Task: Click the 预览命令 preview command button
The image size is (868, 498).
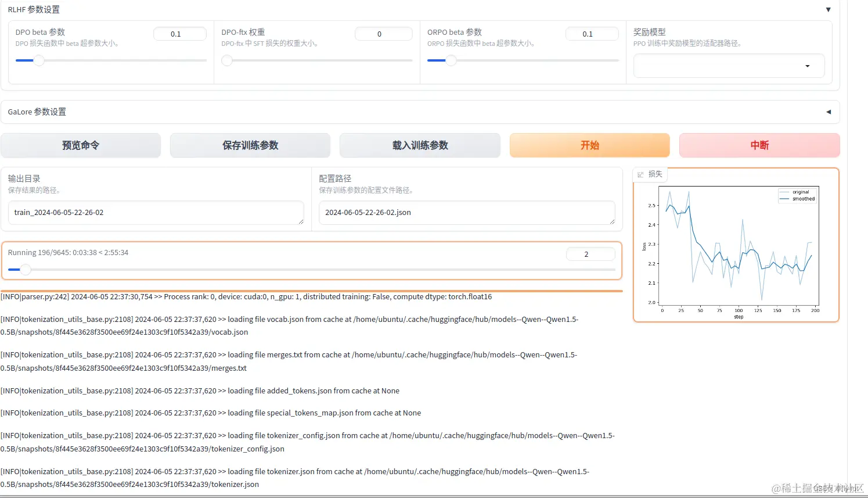Action: point(81,145)
